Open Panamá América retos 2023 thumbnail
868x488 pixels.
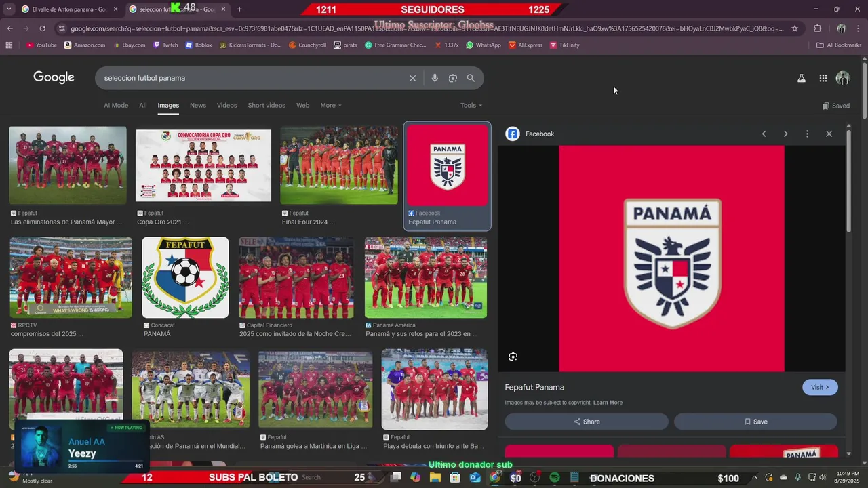[426, 277]
